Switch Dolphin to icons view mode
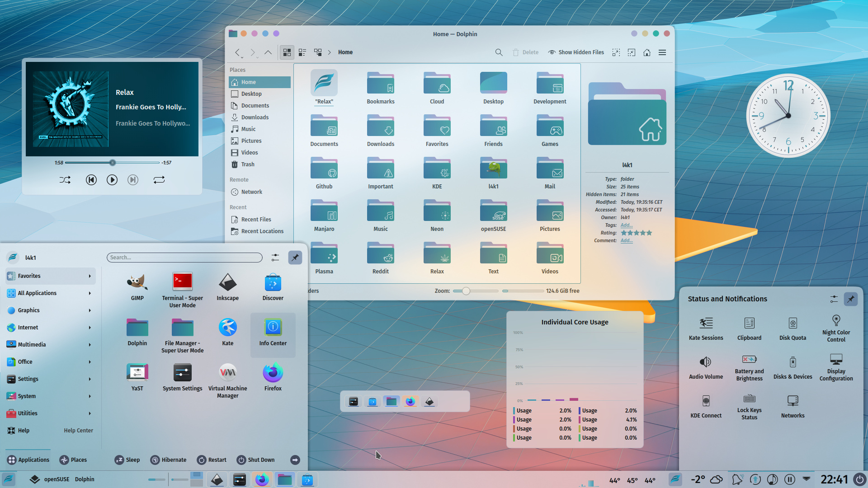Image resolution: width=868 pixels, height=488 pixels. [287, 52]
